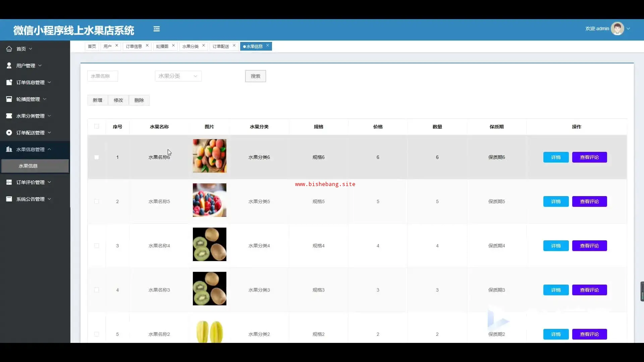
Task: Click the 搜索 search button
Action: coord(255,76)
